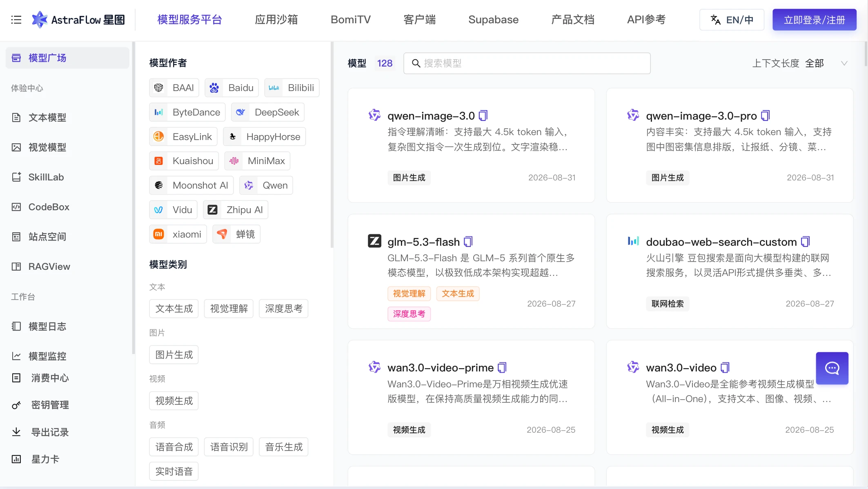Filter by author Baidu

tap(231, 88)
